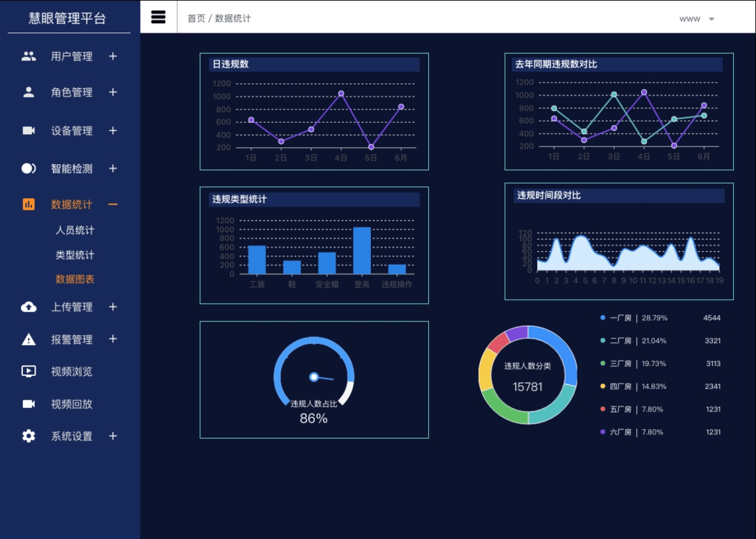Click the blue 一厂房 legend dot
Image resolution: width=756 pixels, height=539 pixels.
click(603, 318)
